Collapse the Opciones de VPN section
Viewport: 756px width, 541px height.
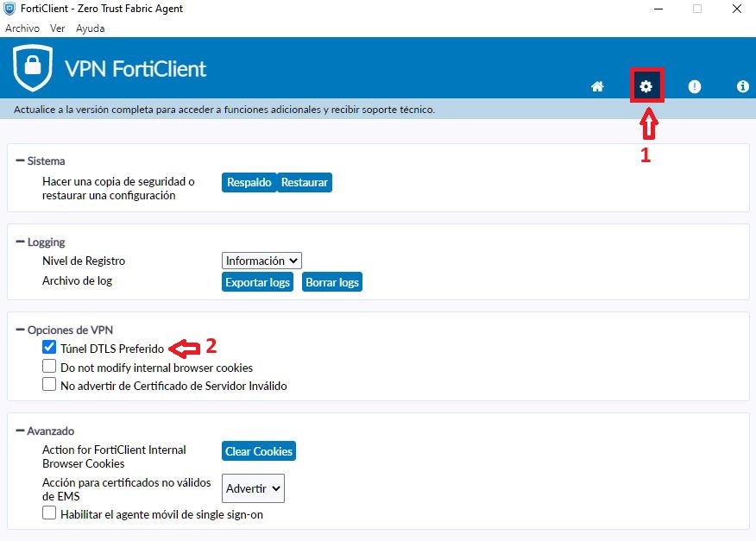20,330
